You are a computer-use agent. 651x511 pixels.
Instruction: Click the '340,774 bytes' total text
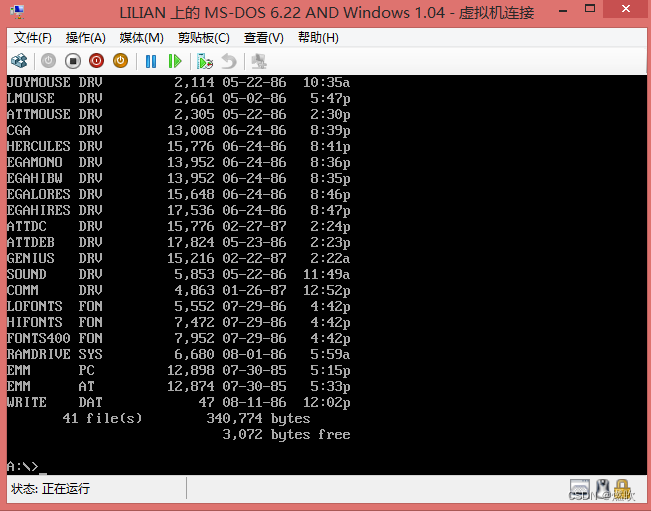click(258, 418)
